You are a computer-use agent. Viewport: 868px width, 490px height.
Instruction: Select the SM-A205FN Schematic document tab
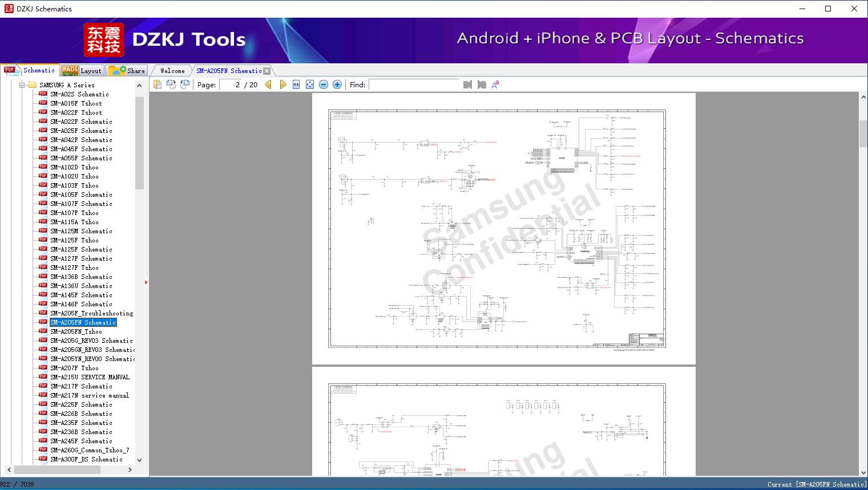point(229,71)
